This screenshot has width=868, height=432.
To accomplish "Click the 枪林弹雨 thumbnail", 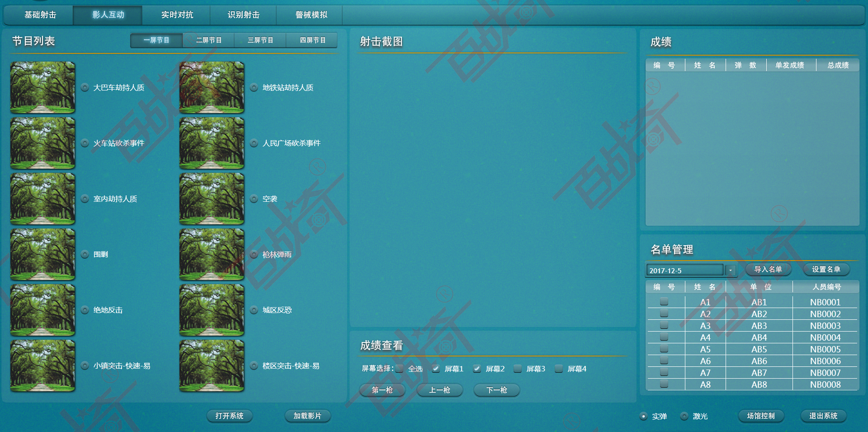I will (212, 254).
